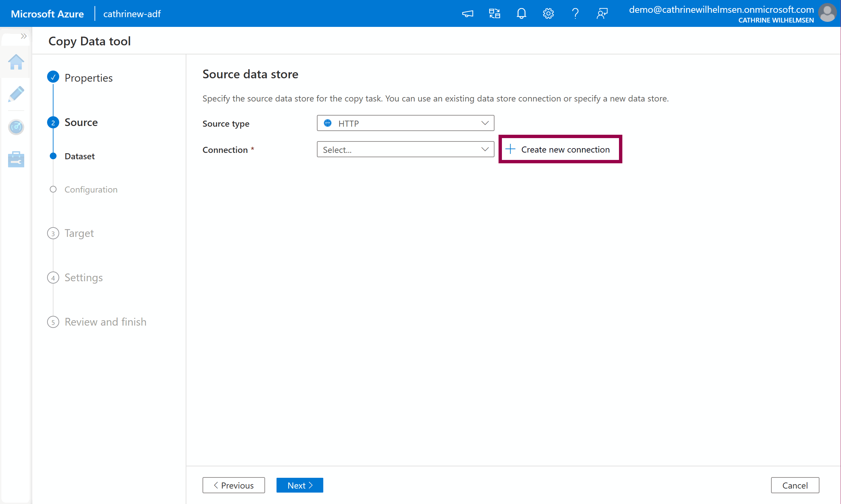The image size is (841, 504).
Task: Open the Author pencil icon
Action: pyautogui.click(x=16, y=94)
